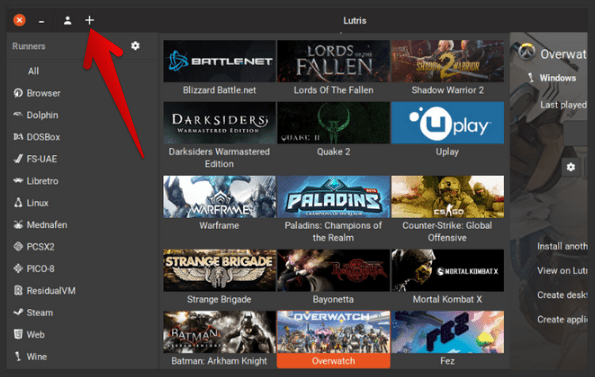The height and width of the screenshot is (377, 595).
Task: Select Strange Brigade banner
Action: coord(219,270)
